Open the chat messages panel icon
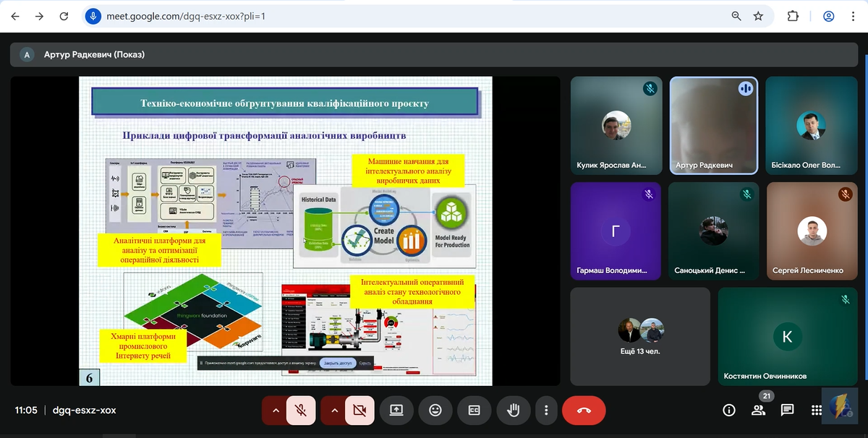 [787, 410]
